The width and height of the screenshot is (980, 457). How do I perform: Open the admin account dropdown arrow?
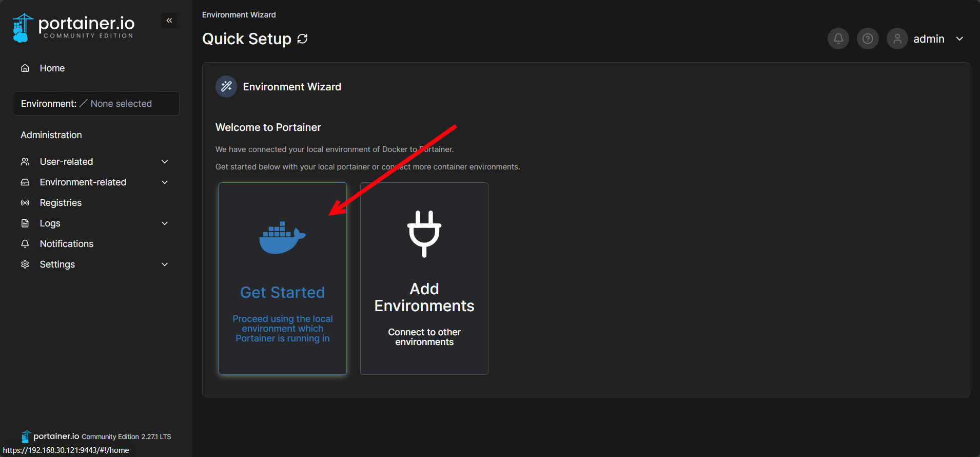[959, 39]
